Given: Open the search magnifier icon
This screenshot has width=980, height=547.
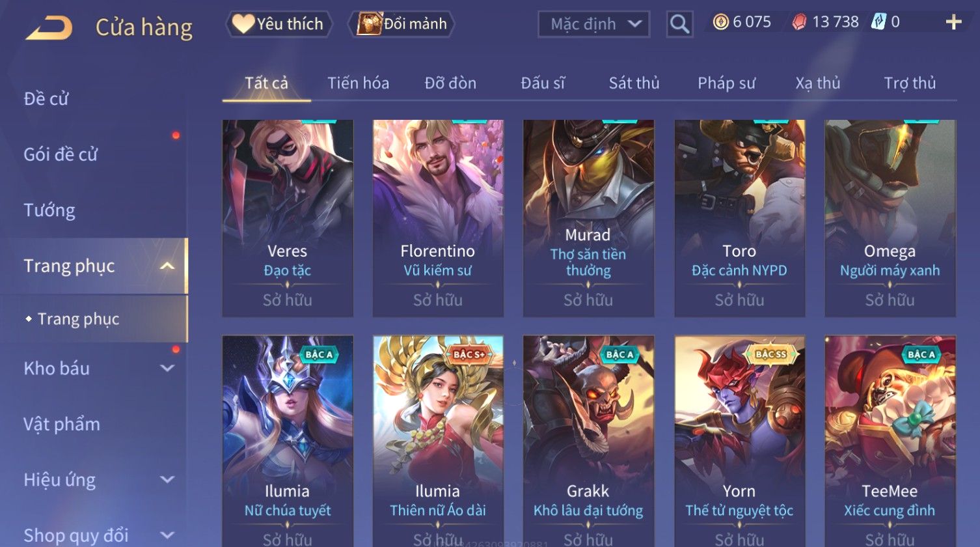Looking at the screenshot, I should tap(679, 24).
